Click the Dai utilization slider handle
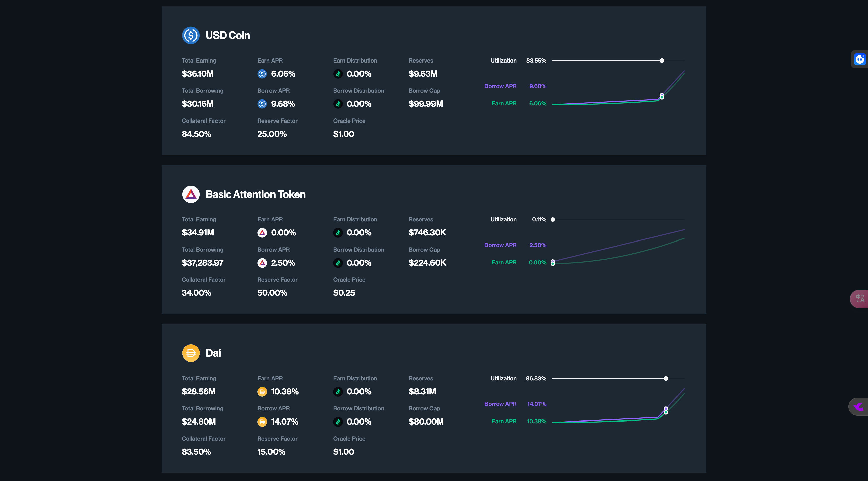This screenshot has width=868, height=481. coord(666,379)
